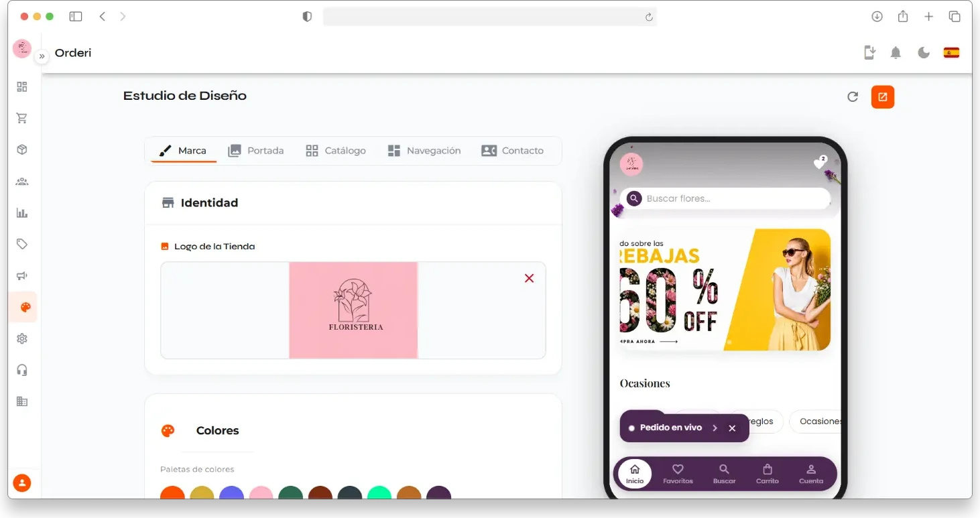Viewport: 980px width, 518px height.
Task: Switch to the Marca tab
Action: tap(183, 151)
